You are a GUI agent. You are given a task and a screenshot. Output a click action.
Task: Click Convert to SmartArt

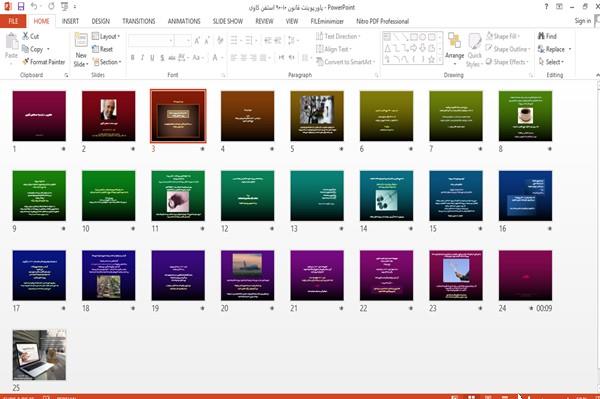click(346, 62)
